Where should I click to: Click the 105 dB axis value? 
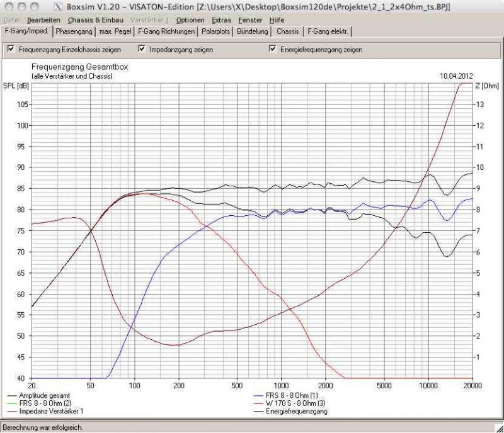(x=22, y=104)
